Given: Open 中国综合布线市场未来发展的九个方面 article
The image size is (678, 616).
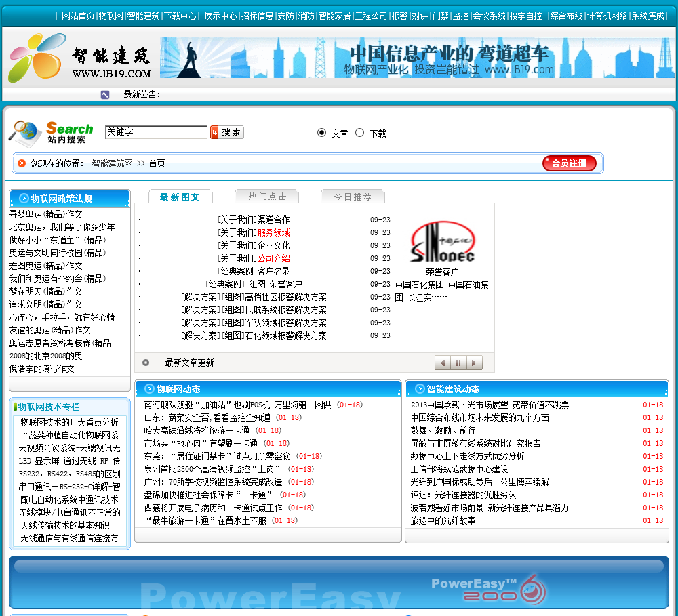Looking at the screenshot, I should [479, 417].
